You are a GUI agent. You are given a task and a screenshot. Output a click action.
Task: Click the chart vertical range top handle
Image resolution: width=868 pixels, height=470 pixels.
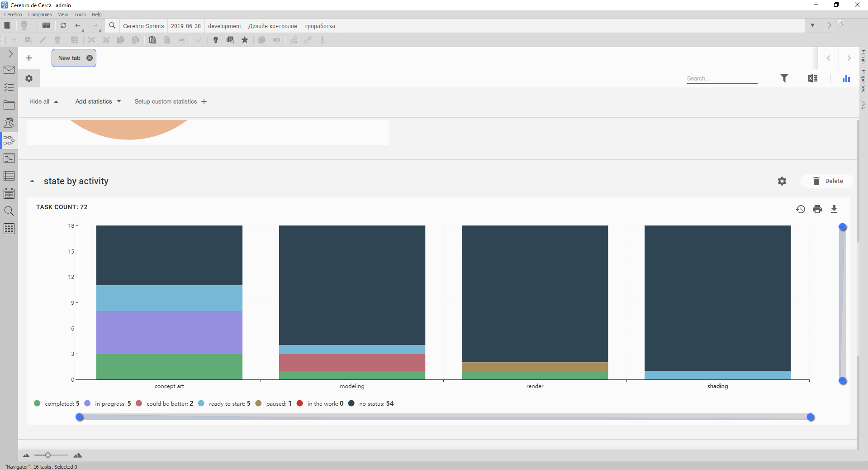point(843,227)
